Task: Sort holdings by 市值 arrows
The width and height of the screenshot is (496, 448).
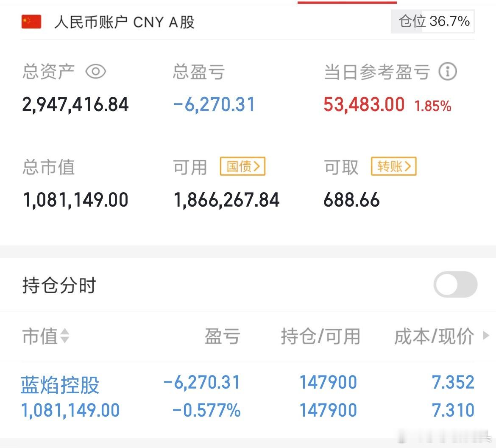Action: coord(64,336)
